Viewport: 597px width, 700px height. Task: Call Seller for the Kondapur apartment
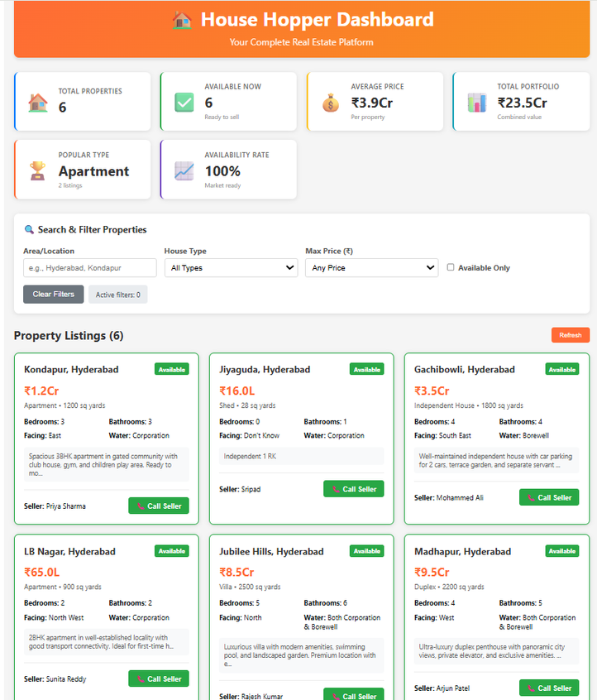point(159,506)
